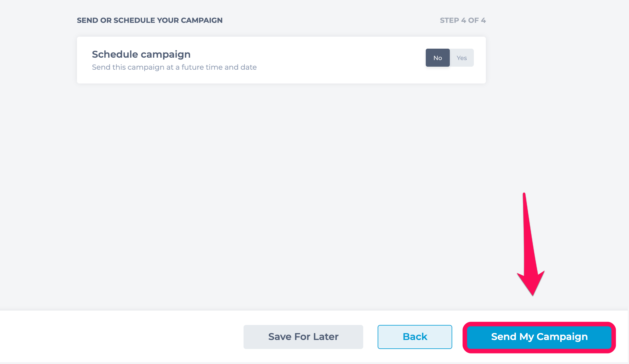Send campaign using Send My Campaign button

(539, 337)
